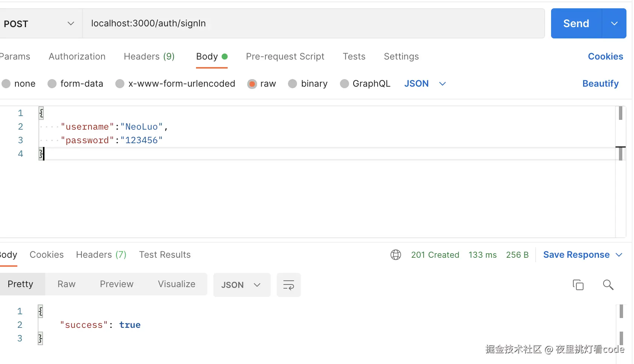Expand the Save Response chevron

coord(619,255)
